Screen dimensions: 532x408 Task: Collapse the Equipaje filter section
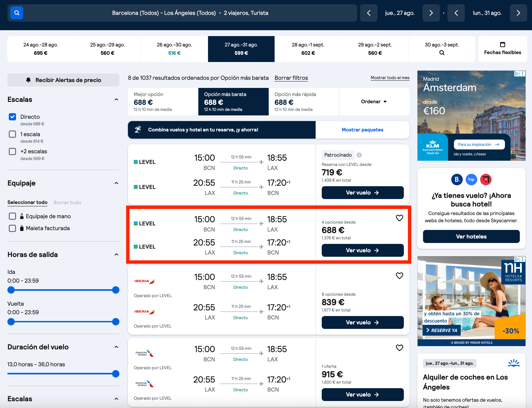pyautogui.click(x=116, y=183)
